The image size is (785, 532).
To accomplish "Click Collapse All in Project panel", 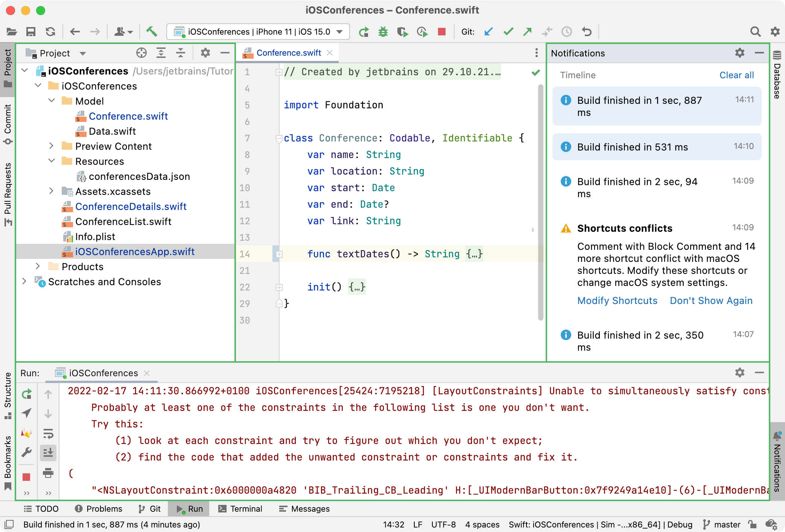I will [181, 53].
